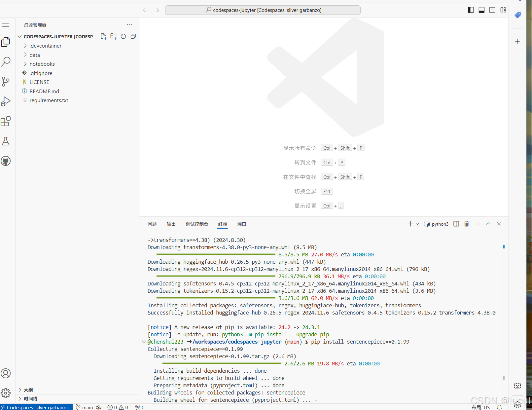Switch to the 调试控制台 debug console tab
Screen dimensions: 532x410
[x=197, y=224]
